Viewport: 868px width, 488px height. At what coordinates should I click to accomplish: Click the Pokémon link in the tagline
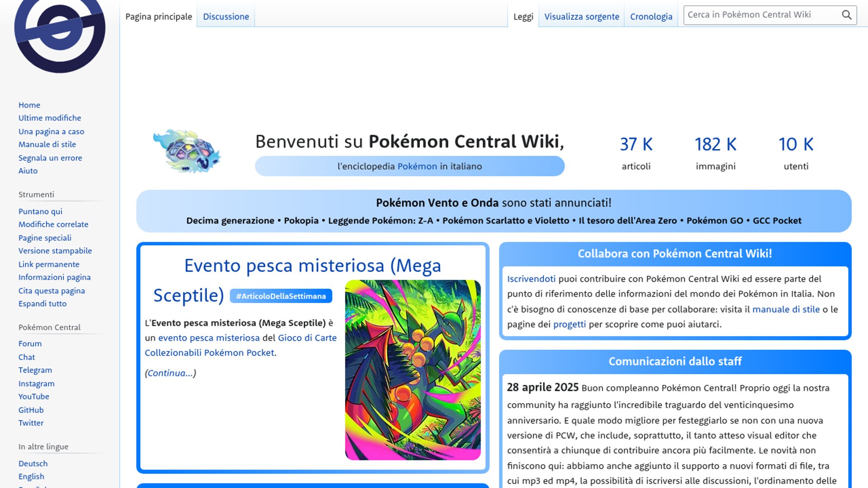point(417,166)
